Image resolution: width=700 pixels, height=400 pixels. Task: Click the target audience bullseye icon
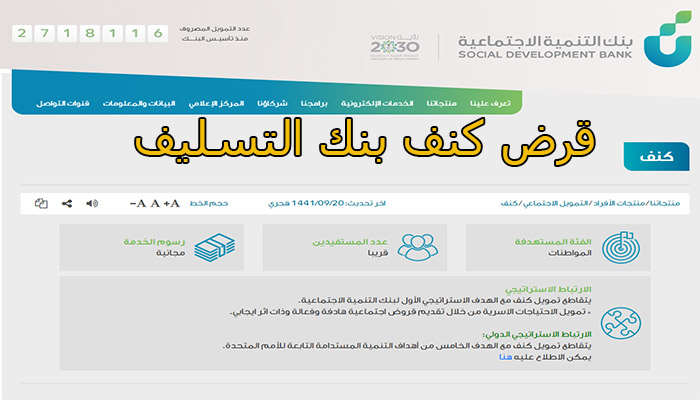point(621,247)
